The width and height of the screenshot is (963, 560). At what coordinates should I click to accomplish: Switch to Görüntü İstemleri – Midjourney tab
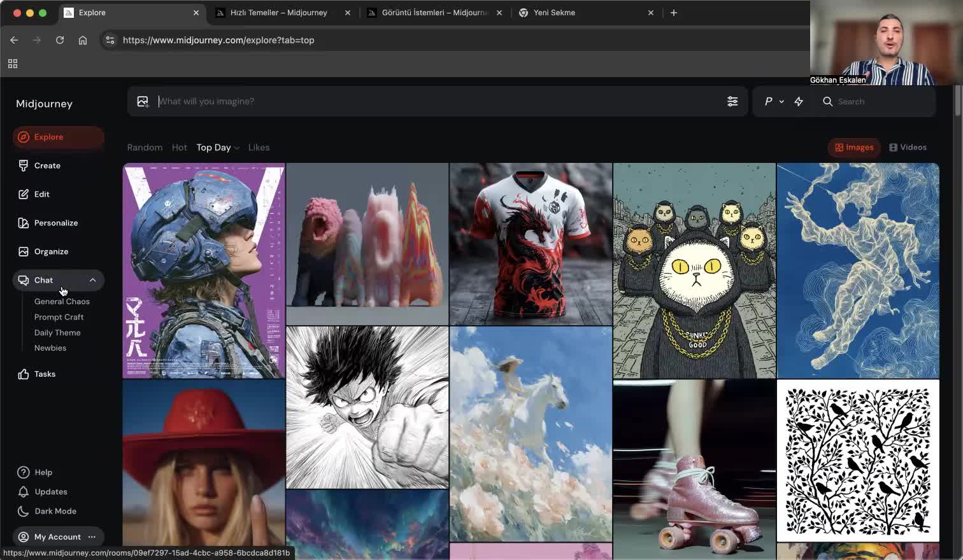(x=435, y=13)
